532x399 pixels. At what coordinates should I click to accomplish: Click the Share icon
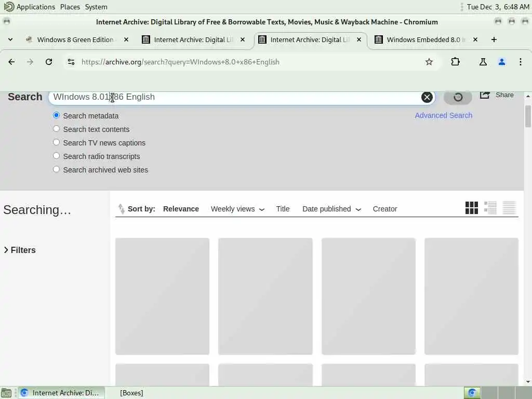point(485,95)
